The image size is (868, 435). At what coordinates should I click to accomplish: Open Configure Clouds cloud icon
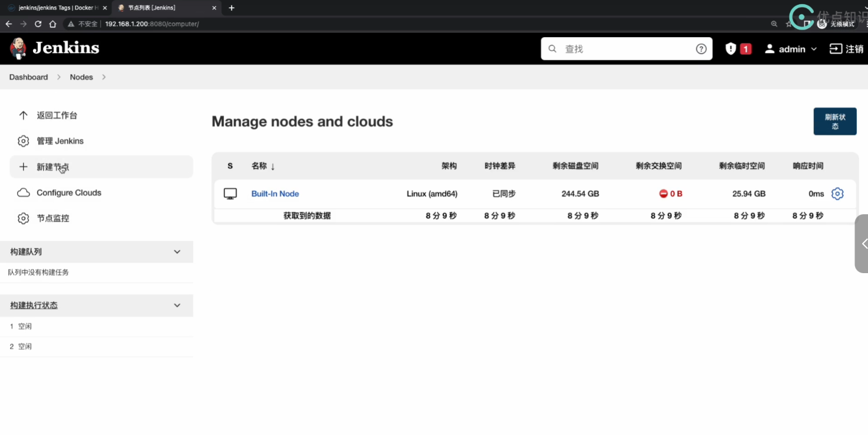[x=23, y=192]
